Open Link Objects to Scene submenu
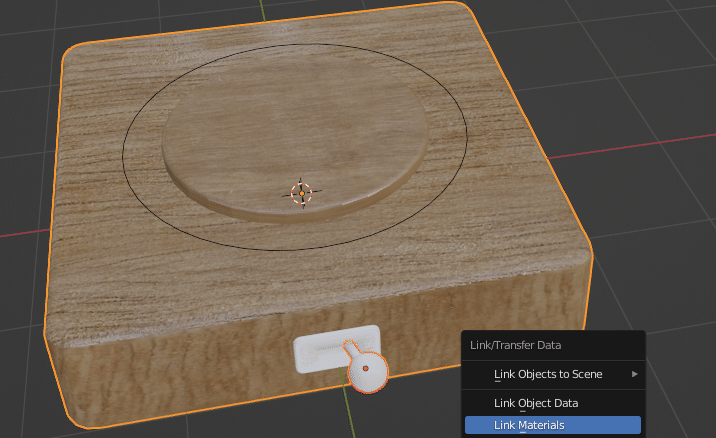The height and width of the screenshot is (438, 716). click(553, 374)
